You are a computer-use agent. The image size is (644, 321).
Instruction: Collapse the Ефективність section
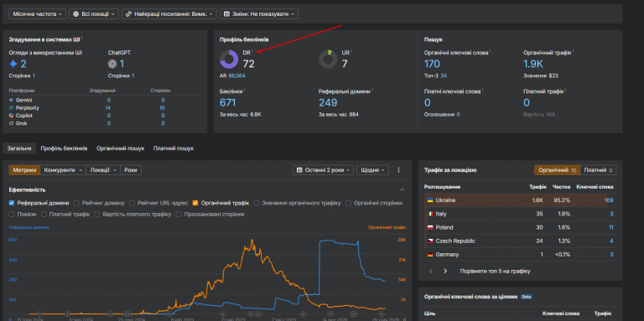click(402, 189)
